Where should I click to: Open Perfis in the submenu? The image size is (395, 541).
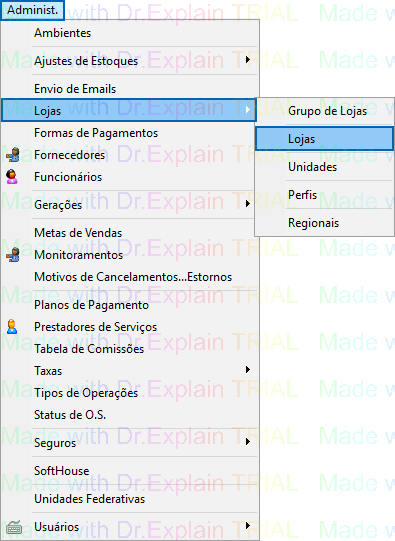pos(324,195)
